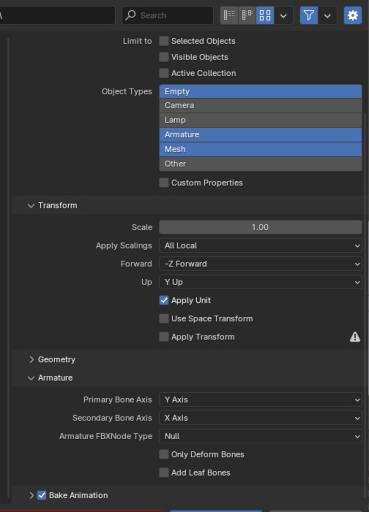Open filter settings dropdown arrow

(x=327, y=15)
